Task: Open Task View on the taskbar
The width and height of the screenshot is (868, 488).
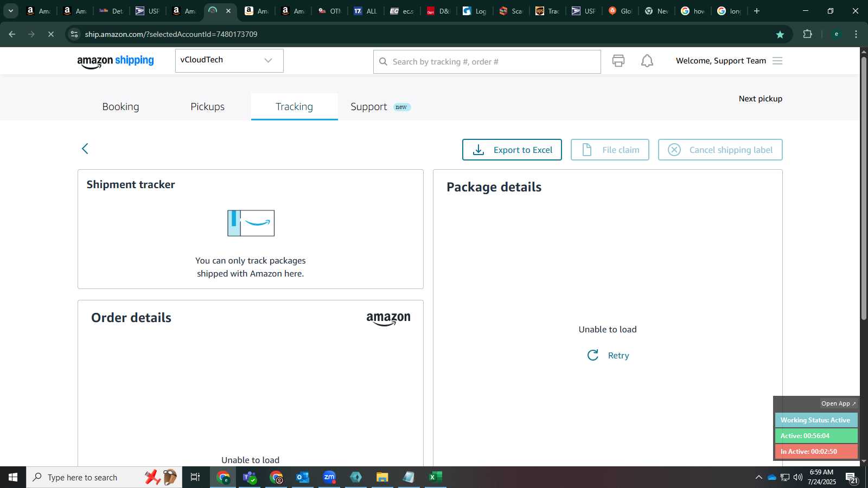Action: coord(195,477)
